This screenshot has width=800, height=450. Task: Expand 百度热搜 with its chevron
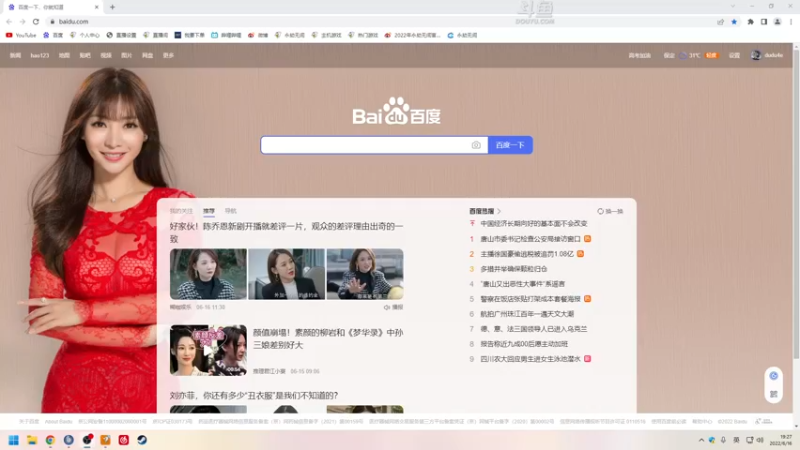click(x=499, y=211)
